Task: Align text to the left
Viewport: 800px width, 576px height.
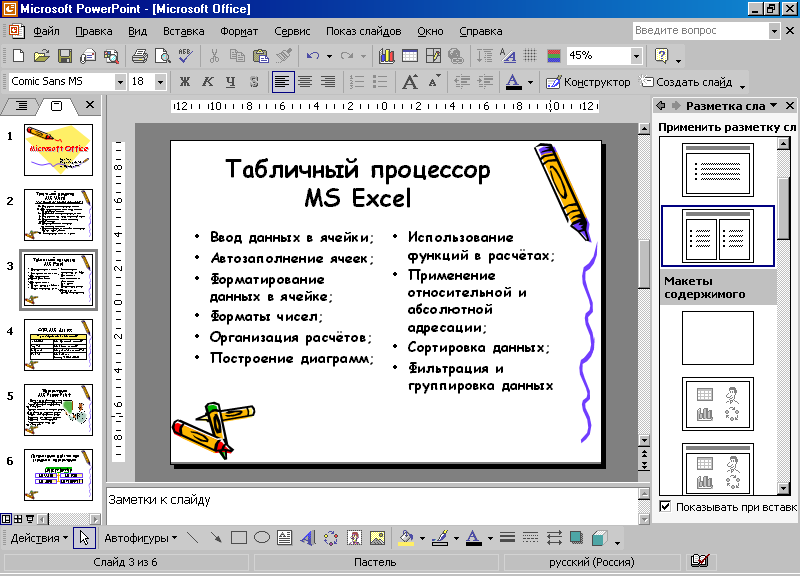Action: click(283, 82)
